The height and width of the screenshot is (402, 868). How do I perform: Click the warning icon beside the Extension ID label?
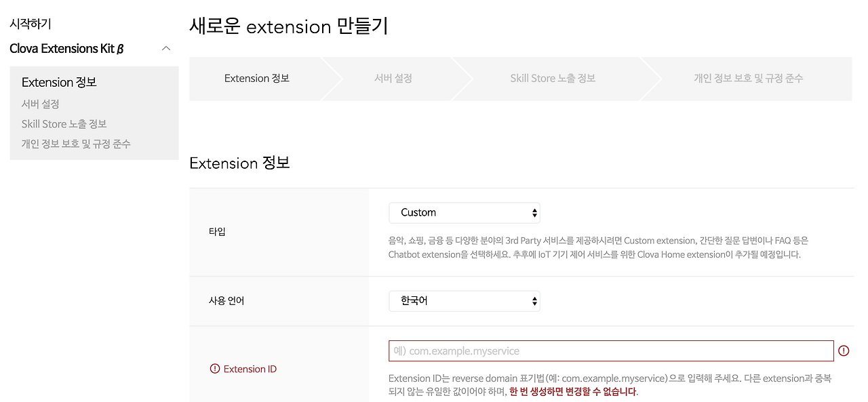coord(215,369)
